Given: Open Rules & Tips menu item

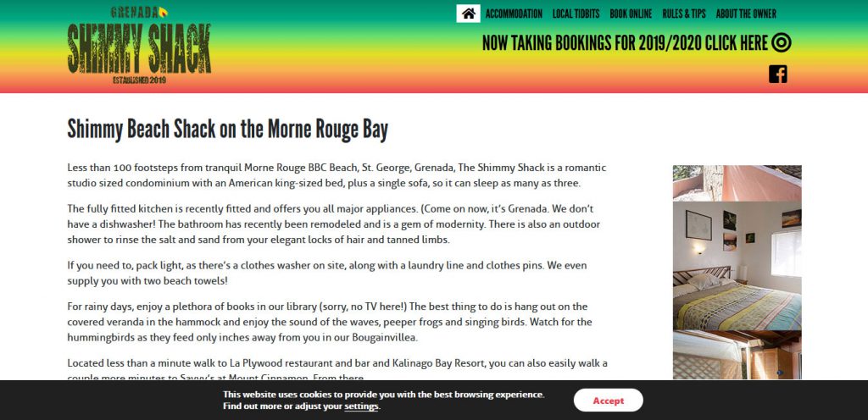Looking at the screenshot, I should (x=684, y=14).
